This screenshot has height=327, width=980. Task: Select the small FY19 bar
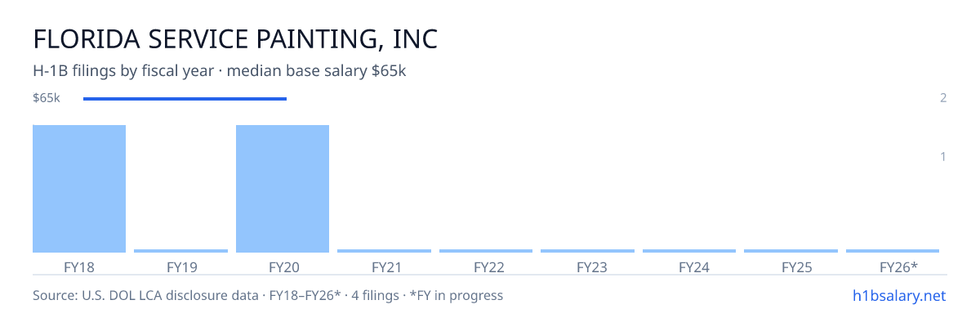point(180,251)
